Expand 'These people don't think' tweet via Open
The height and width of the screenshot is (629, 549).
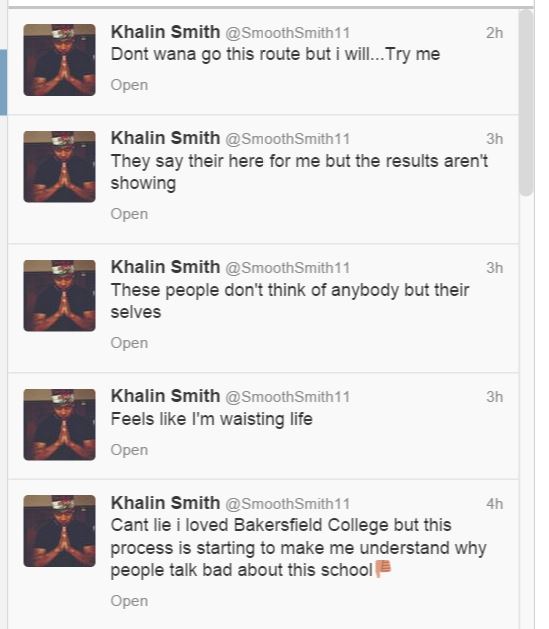[129, 343]
